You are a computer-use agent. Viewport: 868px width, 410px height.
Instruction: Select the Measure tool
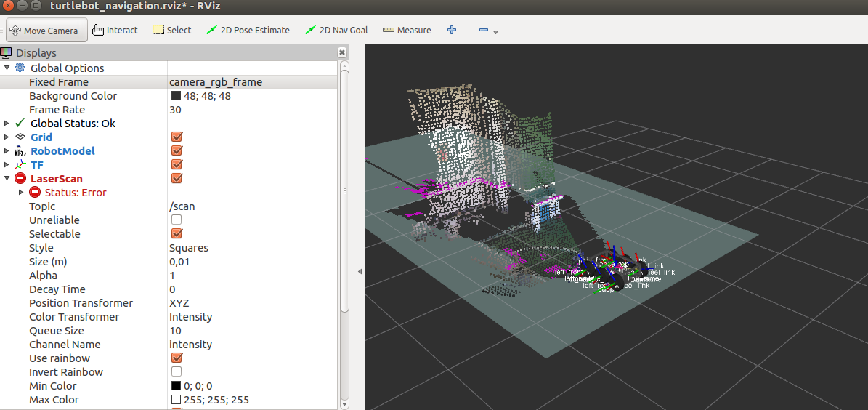pyautogui.click(x=407, y=31)
